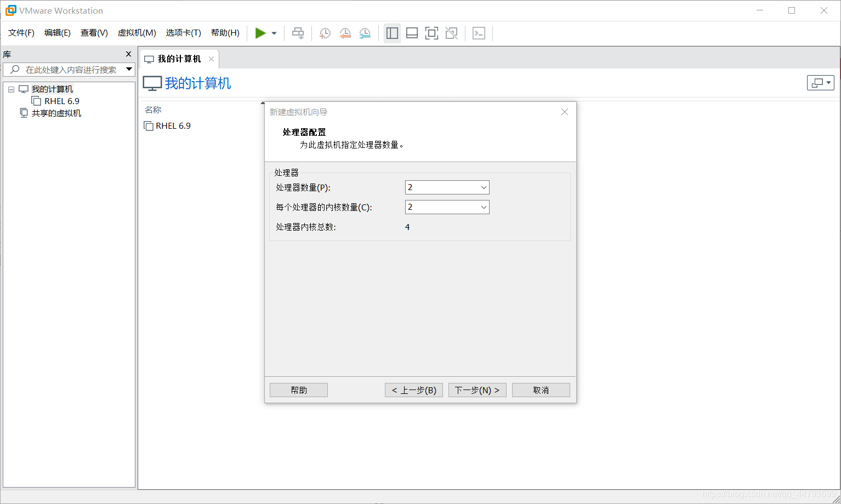841x504 pixels.
Task: Select RHEL 6.9 in the library tree
Action: [x=60, y=101]
